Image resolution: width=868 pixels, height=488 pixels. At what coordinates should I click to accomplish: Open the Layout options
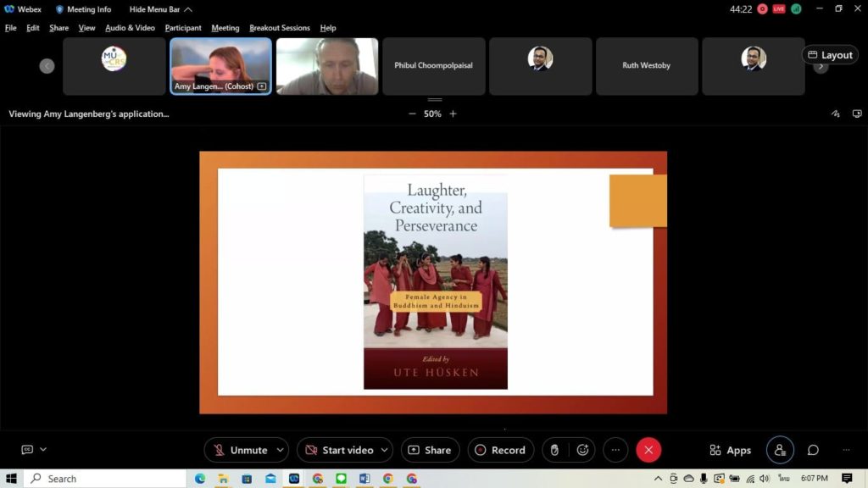pos(830,55)
